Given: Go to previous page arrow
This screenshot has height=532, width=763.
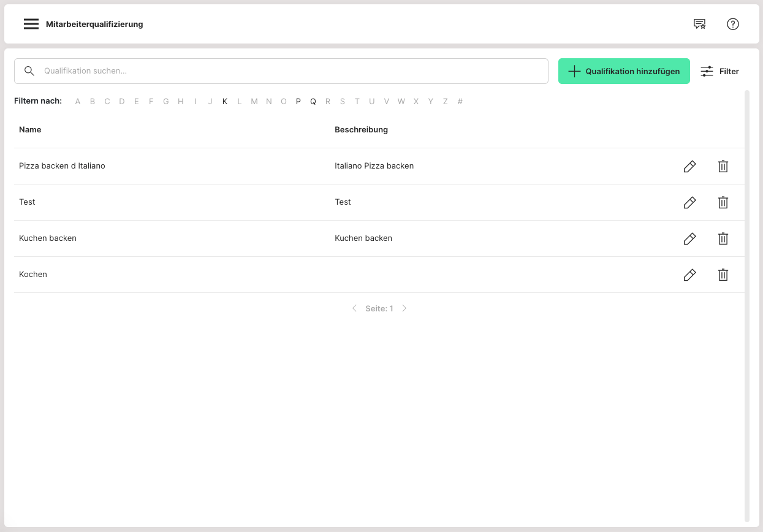Looking at the screenshot, I should point(354,308).
